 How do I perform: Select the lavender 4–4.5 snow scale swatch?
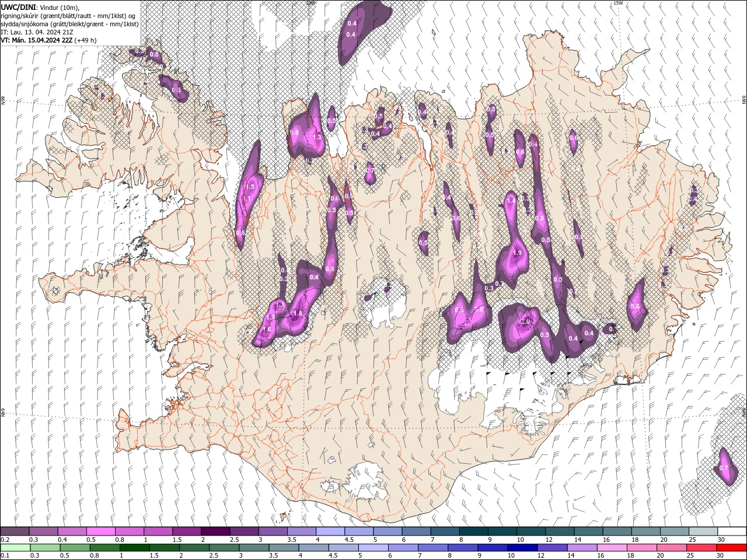click(330, 531)
